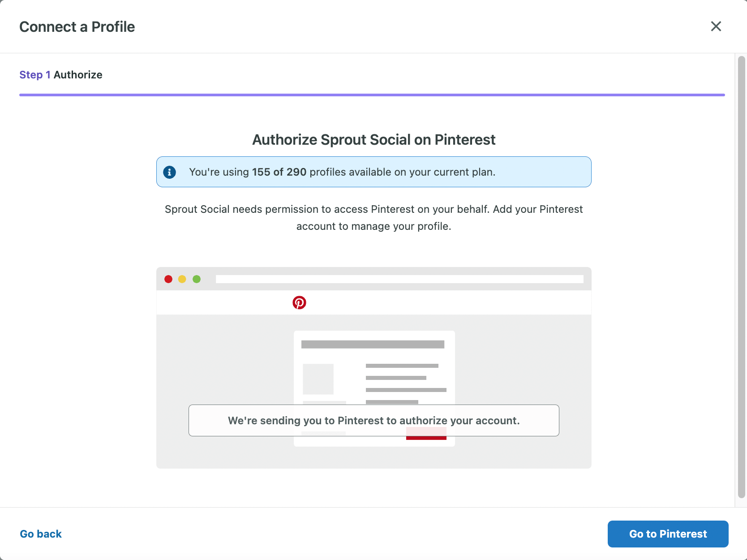
Task: Click the profiles usage info banner
Action: 373,172
